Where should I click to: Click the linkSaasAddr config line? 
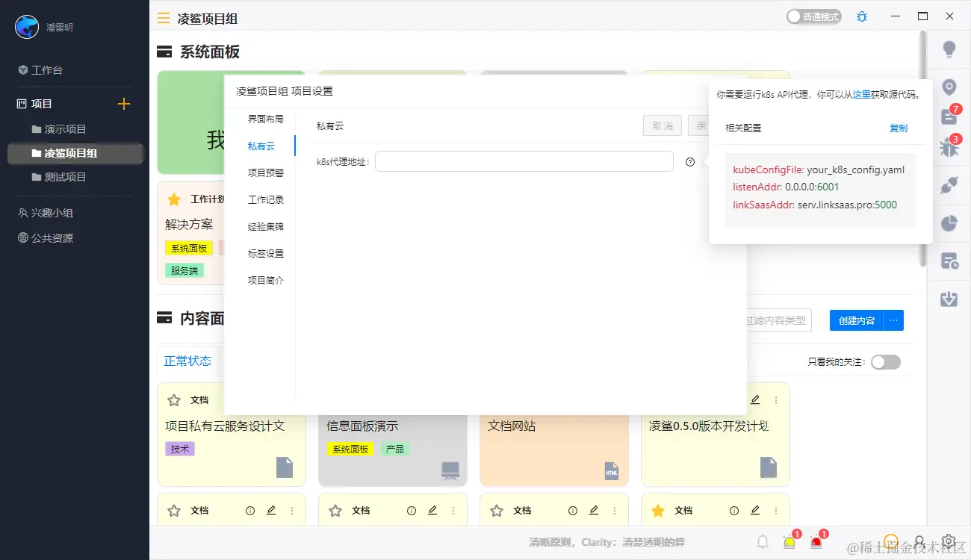point(815,205)
